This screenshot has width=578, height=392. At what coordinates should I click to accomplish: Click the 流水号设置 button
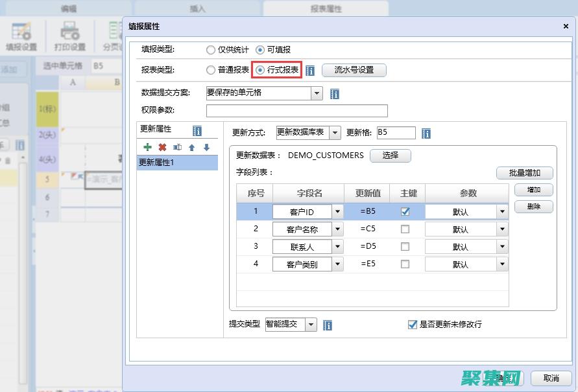click(354, 69)
